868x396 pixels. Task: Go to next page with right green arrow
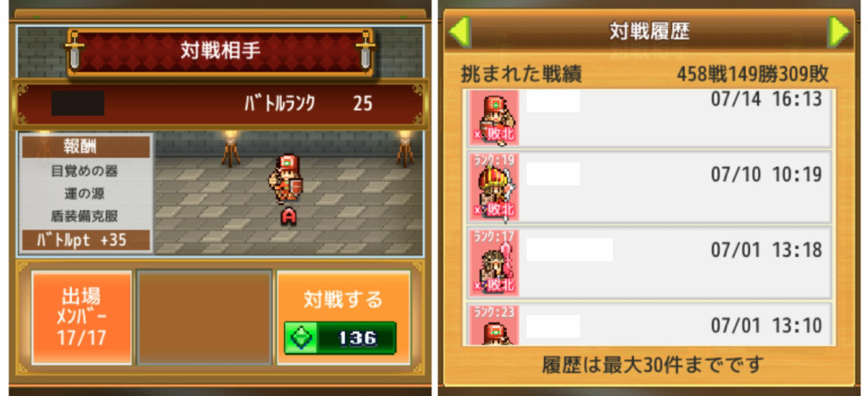pos(838,32)
